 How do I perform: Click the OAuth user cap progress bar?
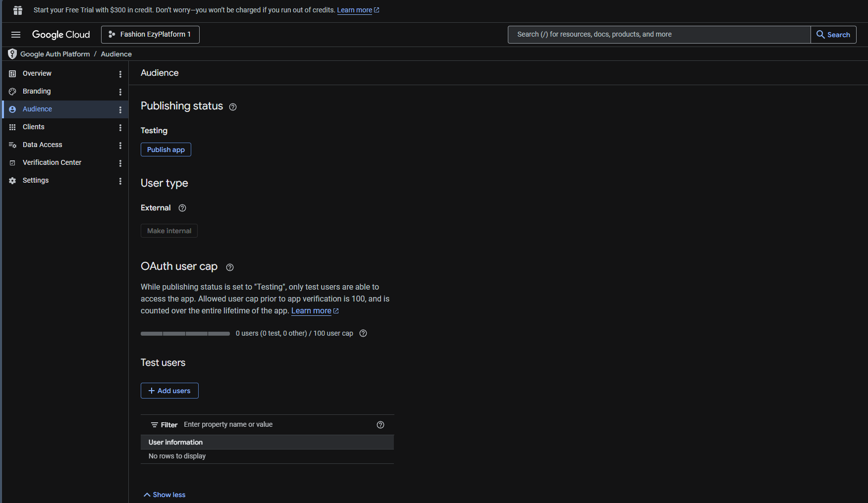click(x=185, y=334)
